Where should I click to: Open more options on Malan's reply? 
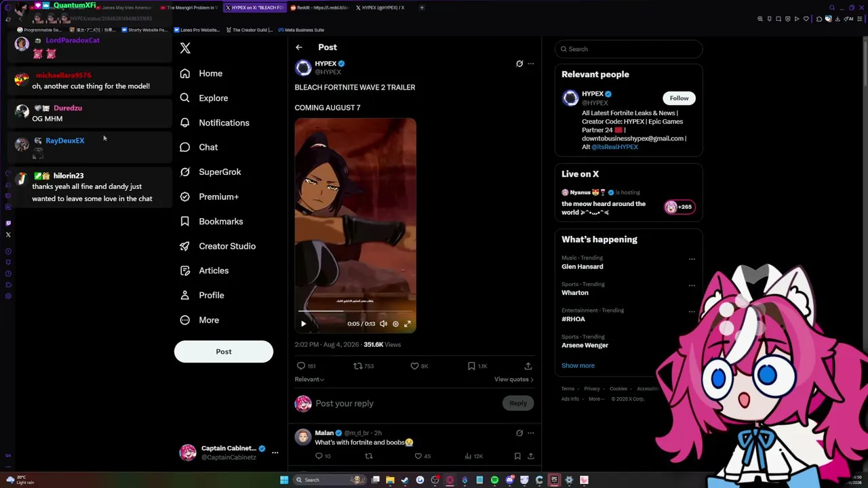coord(531,433)
